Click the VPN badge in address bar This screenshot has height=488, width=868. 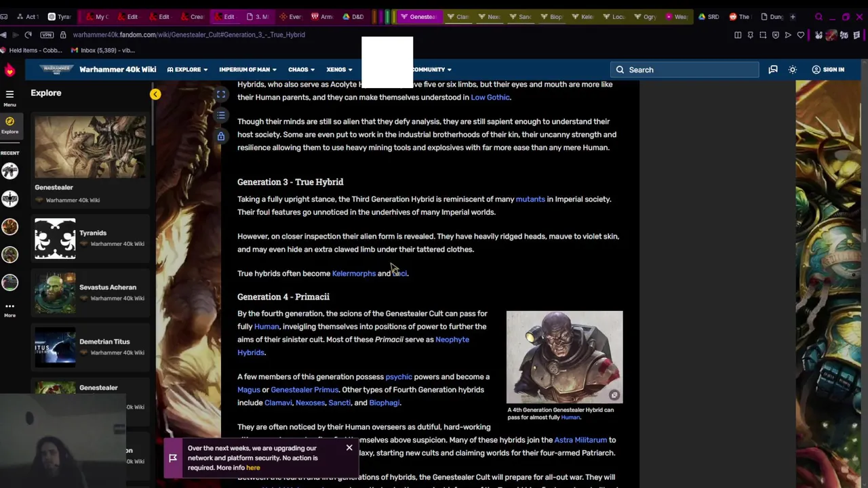(47, 35)
